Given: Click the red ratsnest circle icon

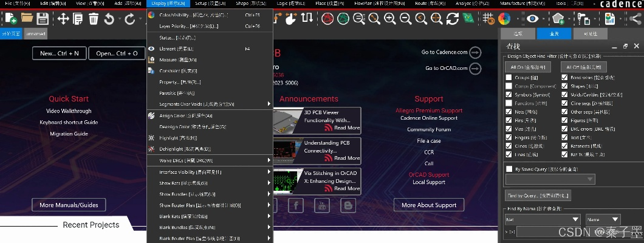Looking at the screenshot, I should [327, 18].
